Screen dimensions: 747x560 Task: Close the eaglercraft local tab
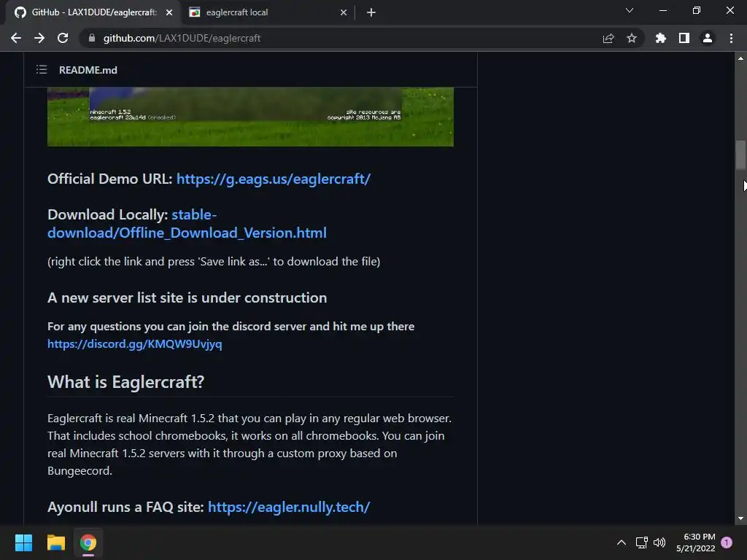point(344,12)
